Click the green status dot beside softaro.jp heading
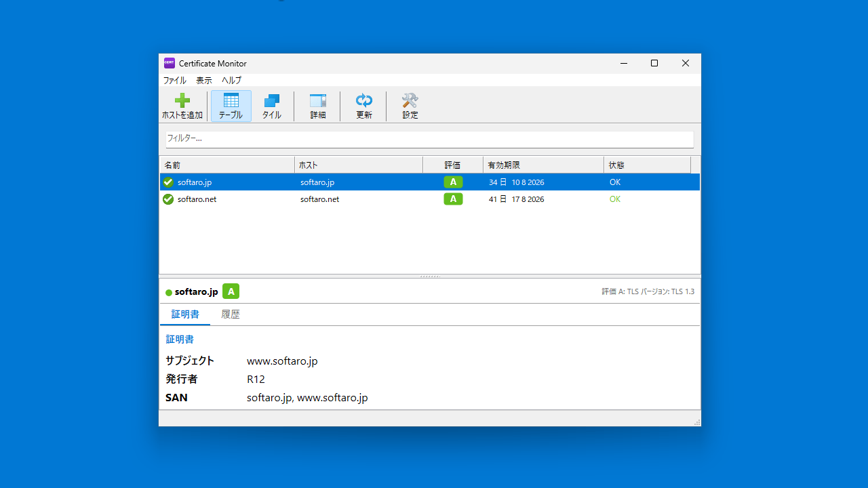Screen dimensions: 868x488 click(169, 292)
